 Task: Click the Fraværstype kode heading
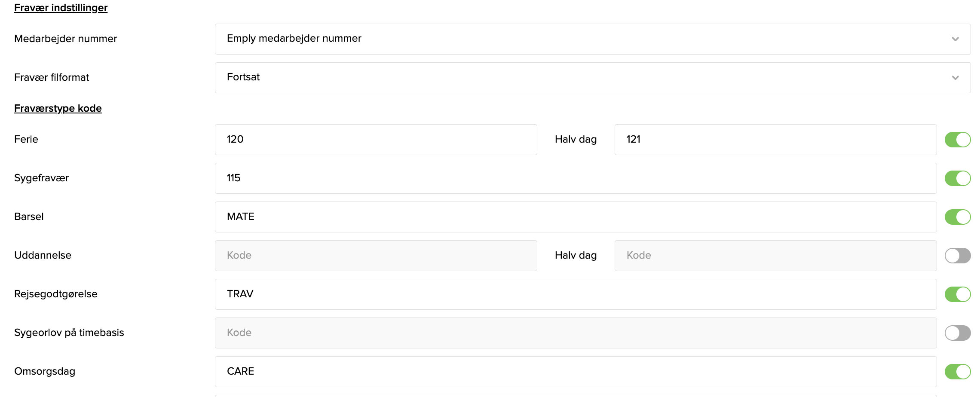tap(58, 108)
